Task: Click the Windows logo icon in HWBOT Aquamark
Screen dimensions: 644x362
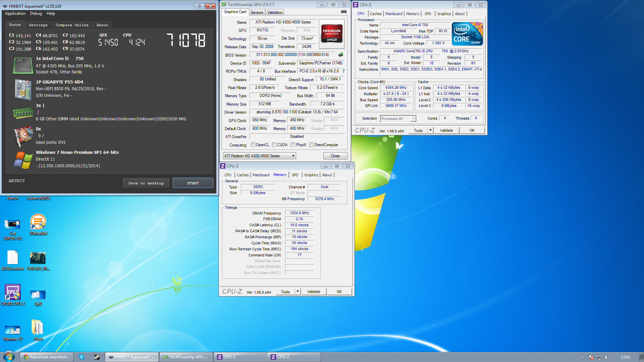Action: coord(22,160)
